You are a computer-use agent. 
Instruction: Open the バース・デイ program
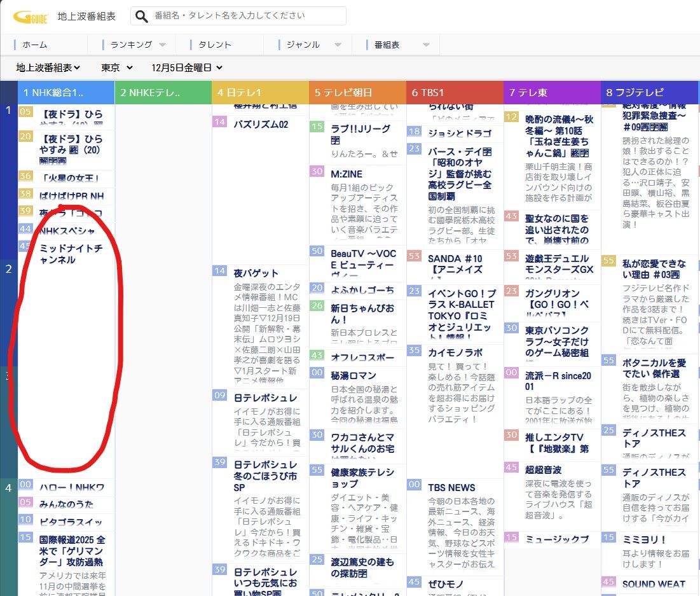[x=460, y=174]
